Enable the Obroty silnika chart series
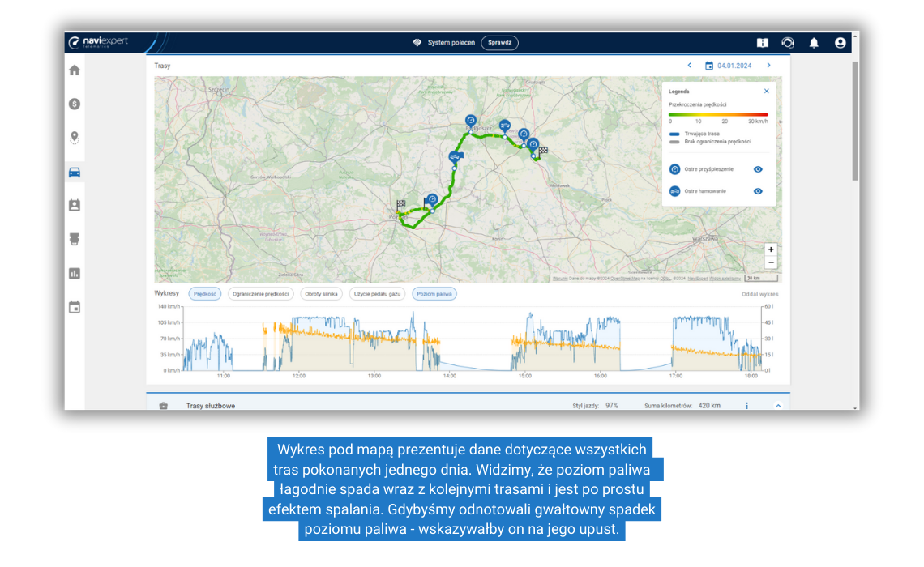 click(322, 294)
